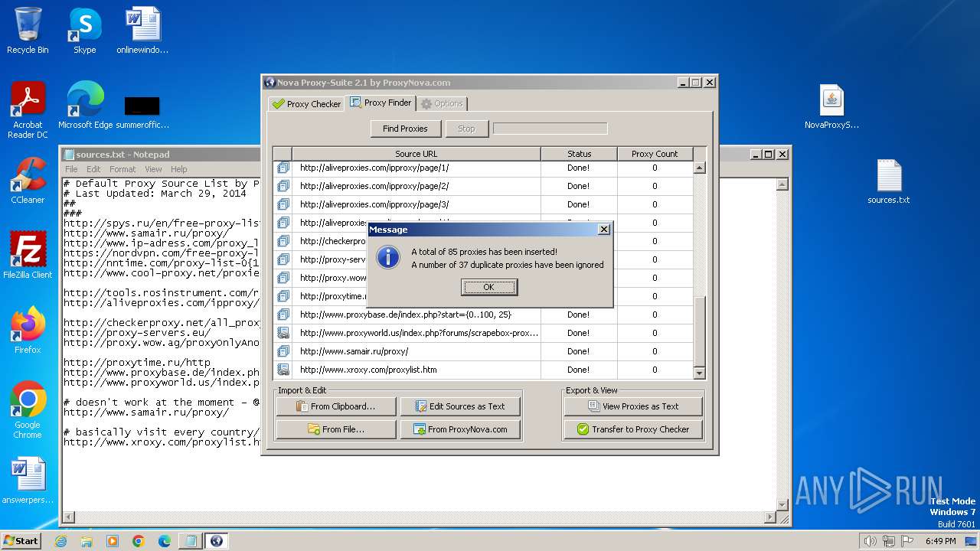980x551 pixels.
Task: Select the http://aliveproxies.com/ipproxy/page/2/ URL
Action: point(374,186)
